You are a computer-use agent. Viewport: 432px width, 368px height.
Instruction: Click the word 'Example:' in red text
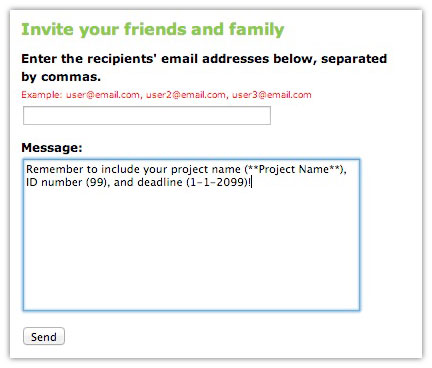(x=42, y=95)
